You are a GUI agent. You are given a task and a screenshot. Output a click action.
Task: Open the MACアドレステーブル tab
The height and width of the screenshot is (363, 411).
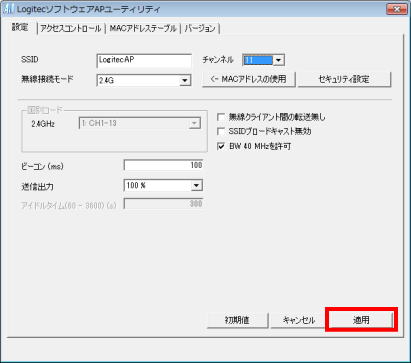point(142,29)
